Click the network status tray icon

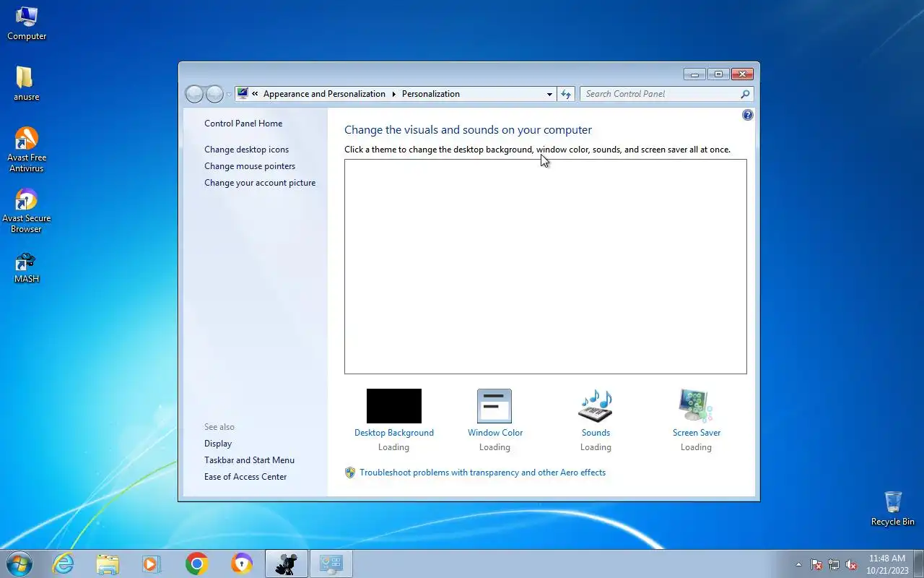pos(834,565)
